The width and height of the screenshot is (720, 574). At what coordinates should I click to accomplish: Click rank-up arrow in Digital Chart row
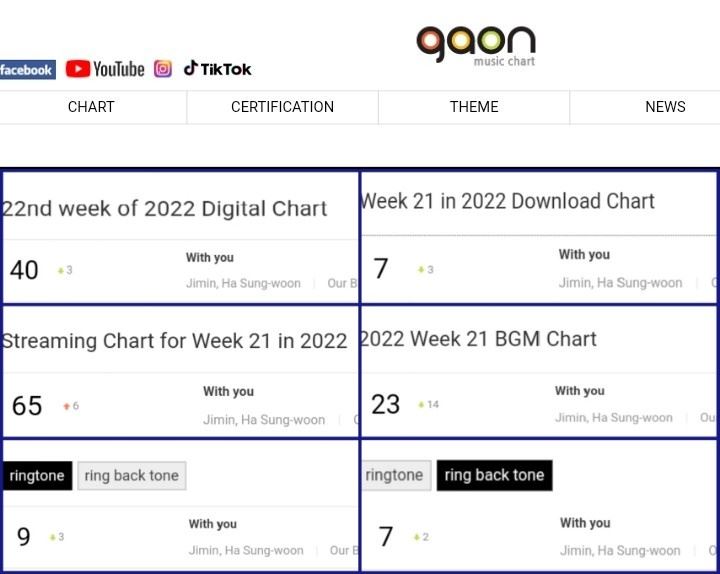click(61, 270)
